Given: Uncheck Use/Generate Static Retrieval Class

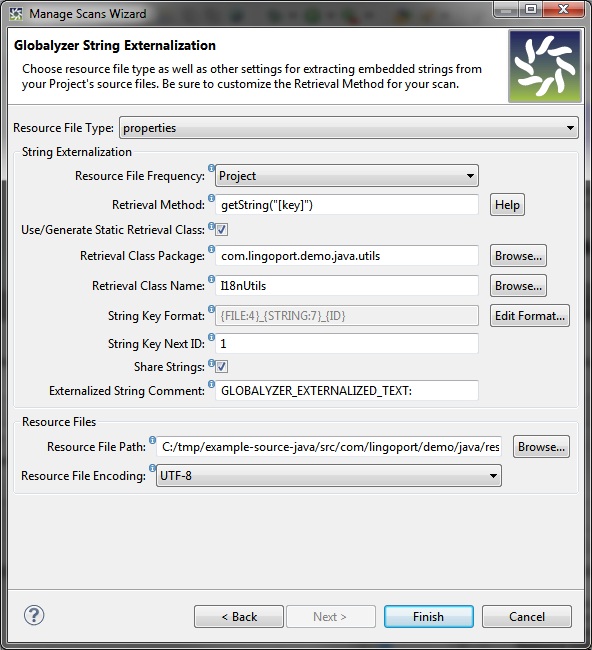Looking at the screenshot, I should coord(221,230).
